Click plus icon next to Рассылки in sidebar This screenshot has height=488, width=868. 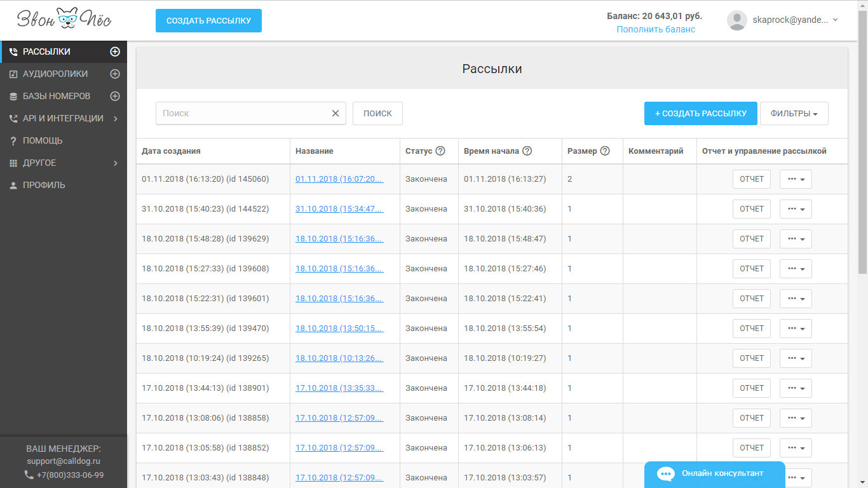(115, 52)
